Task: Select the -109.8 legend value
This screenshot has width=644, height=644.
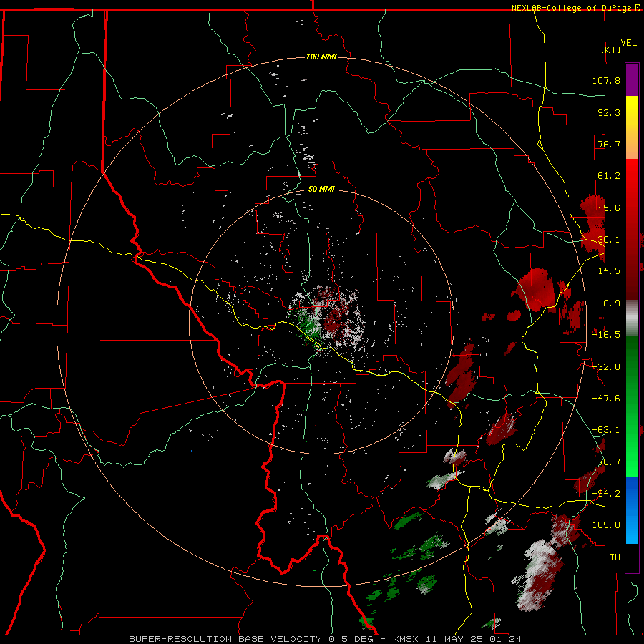Action: tap(603, 525)
